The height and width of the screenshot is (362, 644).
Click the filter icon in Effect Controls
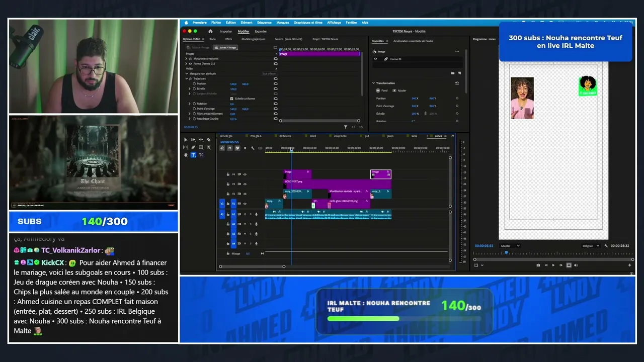pyautogui.click(x=346, y=127)
